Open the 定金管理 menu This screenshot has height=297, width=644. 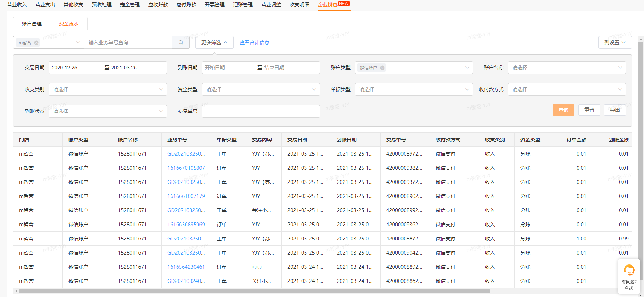click(130, 5)
